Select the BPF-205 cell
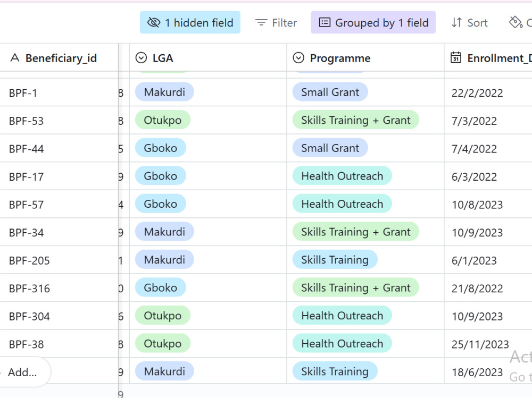Screen dimensions: 532x398 (x=59, y=260)
